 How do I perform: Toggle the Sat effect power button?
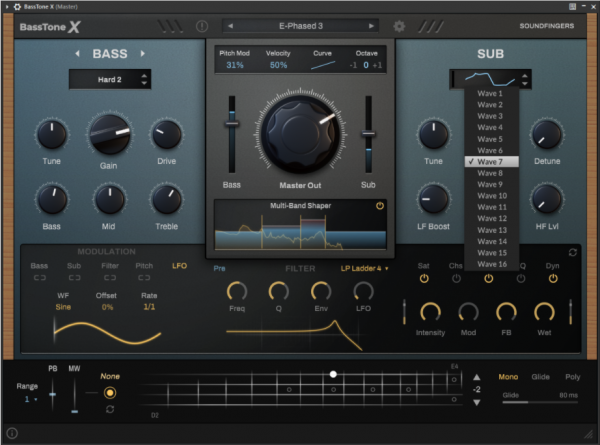click(x=424, y=279)
